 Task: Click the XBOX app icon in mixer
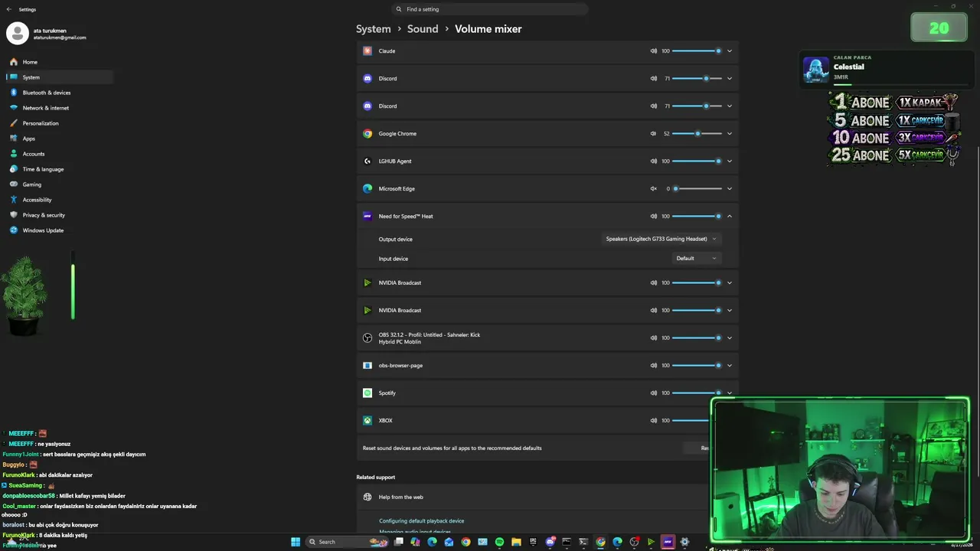click(367, 421)
